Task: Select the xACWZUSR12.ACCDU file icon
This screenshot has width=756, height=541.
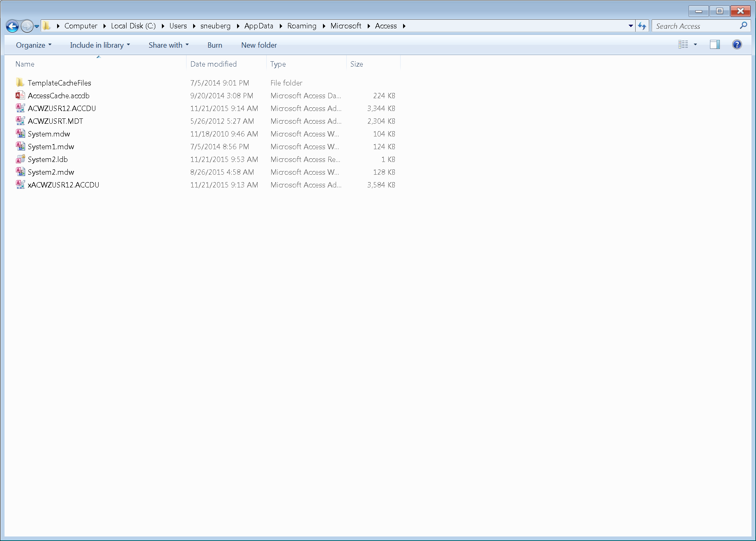Action: click(20, 185)
